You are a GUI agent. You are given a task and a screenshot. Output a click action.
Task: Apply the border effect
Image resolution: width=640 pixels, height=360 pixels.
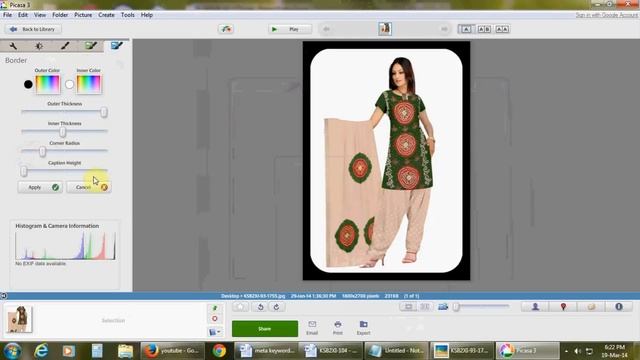tap(40, 187)
